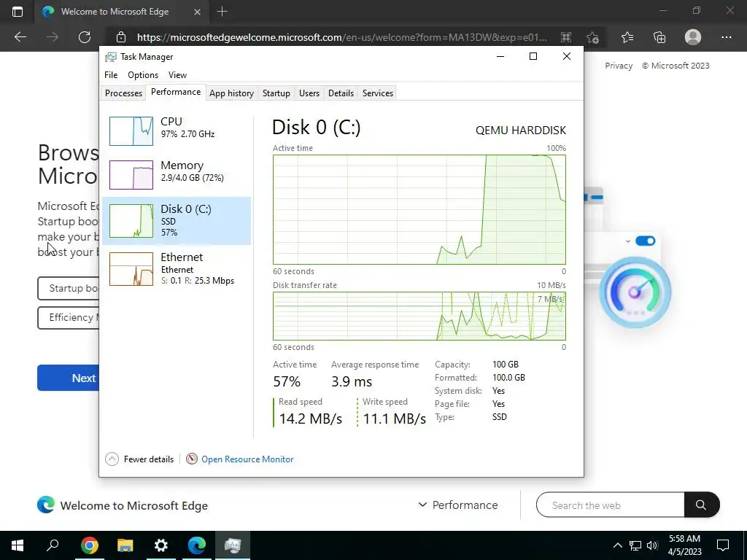Click the Next button on welcome page
This screenshot has height=560, width=747.
tap(68, 378)
